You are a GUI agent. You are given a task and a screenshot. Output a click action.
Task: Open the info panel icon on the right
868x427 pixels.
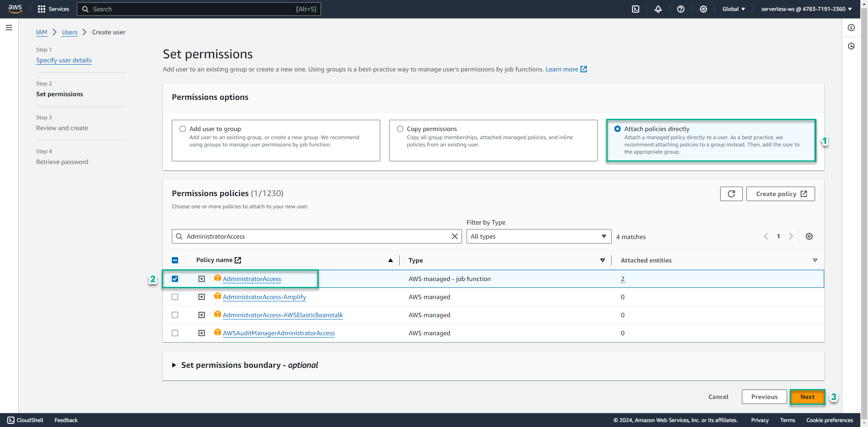tap(851, 28)
